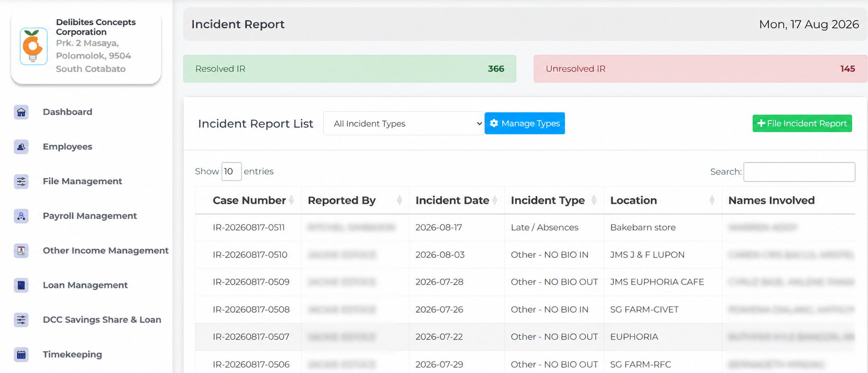Click the Payroll Management icon
This screenshot has height=373, width=868.
(21, 216)
